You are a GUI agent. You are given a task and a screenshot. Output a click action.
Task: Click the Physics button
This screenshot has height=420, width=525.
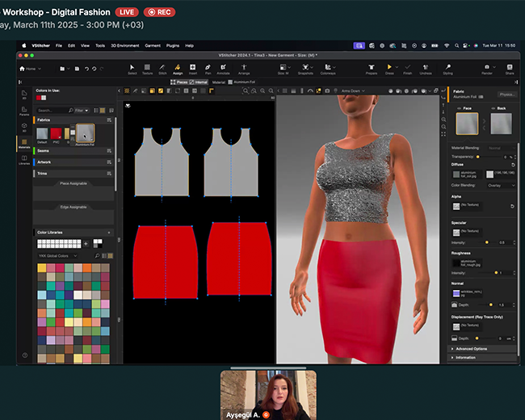click(506, 94)
